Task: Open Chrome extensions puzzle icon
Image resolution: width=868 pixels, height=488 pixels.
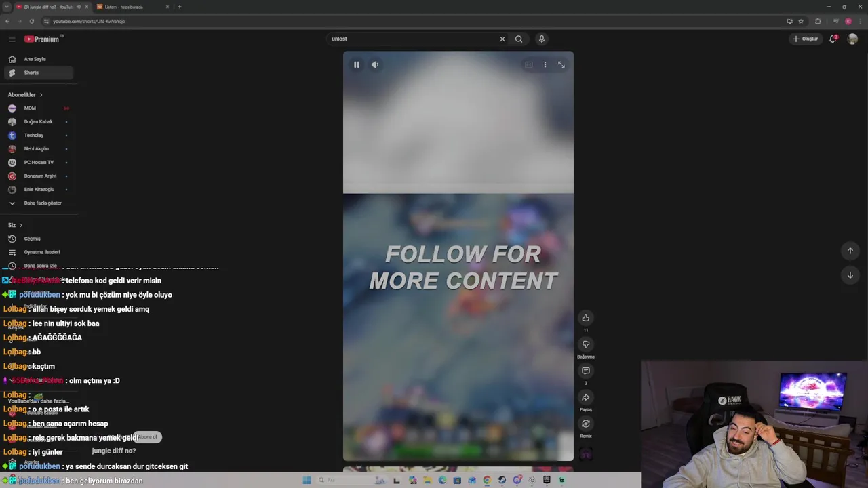Action: point(818,21)
